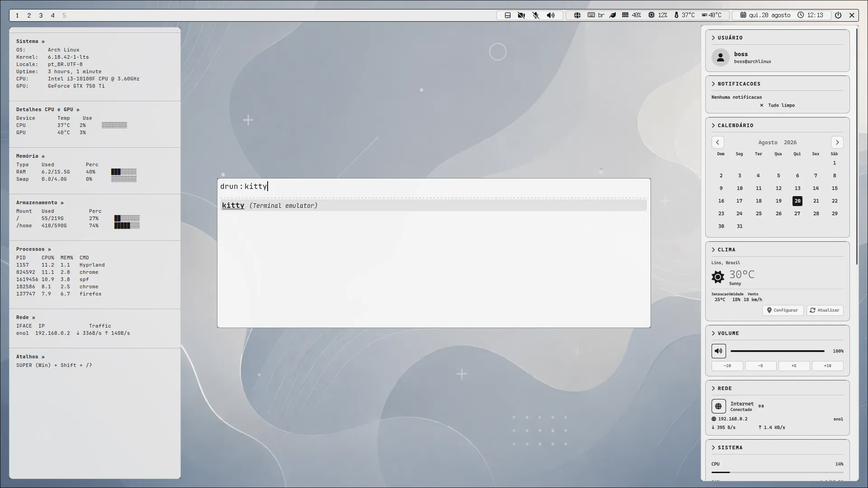Click the sunny weather icon
Screen dimensions: 868x488
coord(718,277)
